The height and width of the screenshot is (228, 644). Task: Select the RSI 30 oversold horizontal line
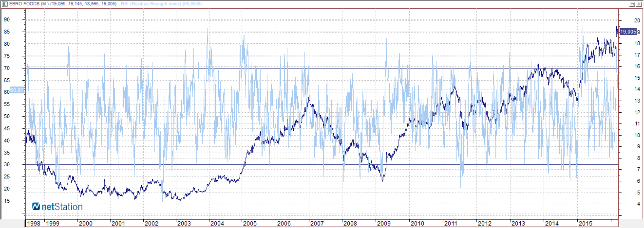coord(322,164)
